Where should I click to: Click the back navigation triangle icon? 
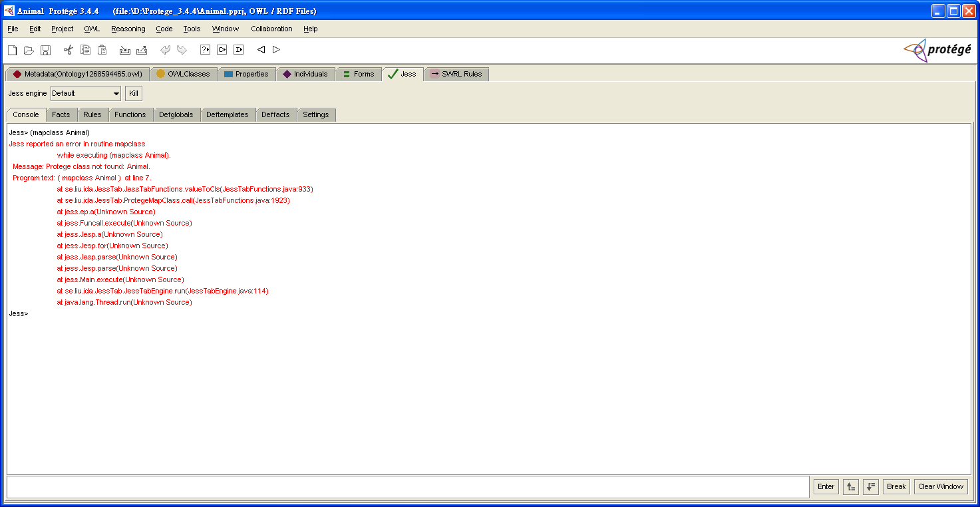(261, 50)
